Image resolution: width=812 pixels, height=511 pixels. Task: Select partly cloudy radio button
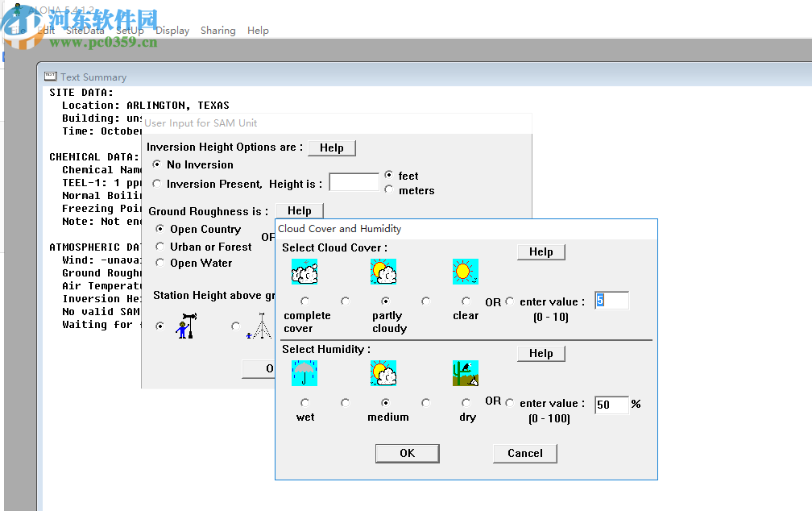tap(385, 301)
